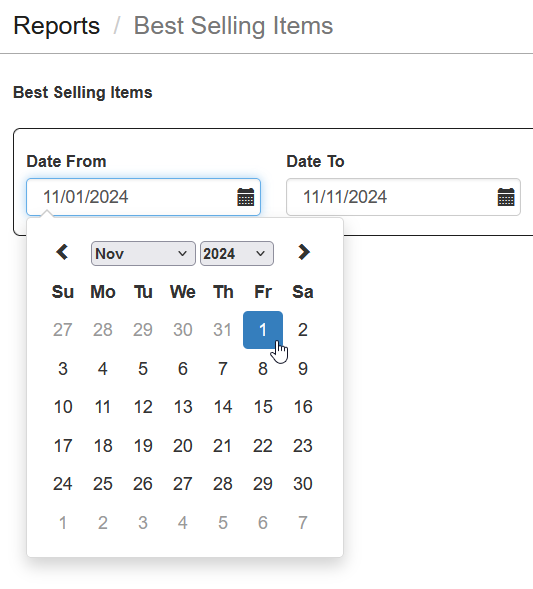
Task: Select November 20 in the calendar
Action: click(x=183, y=446)
